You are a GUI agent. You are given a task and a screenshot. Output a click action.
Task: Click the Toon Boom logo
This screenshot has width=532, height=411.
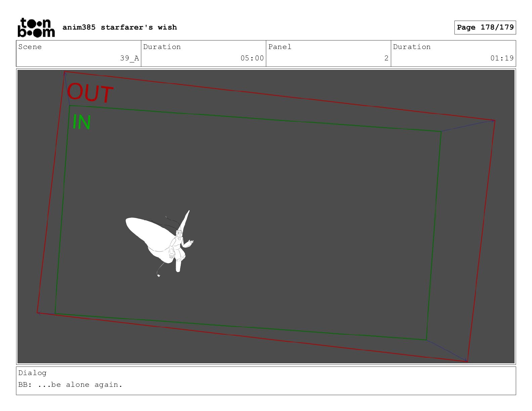point(36,27)
